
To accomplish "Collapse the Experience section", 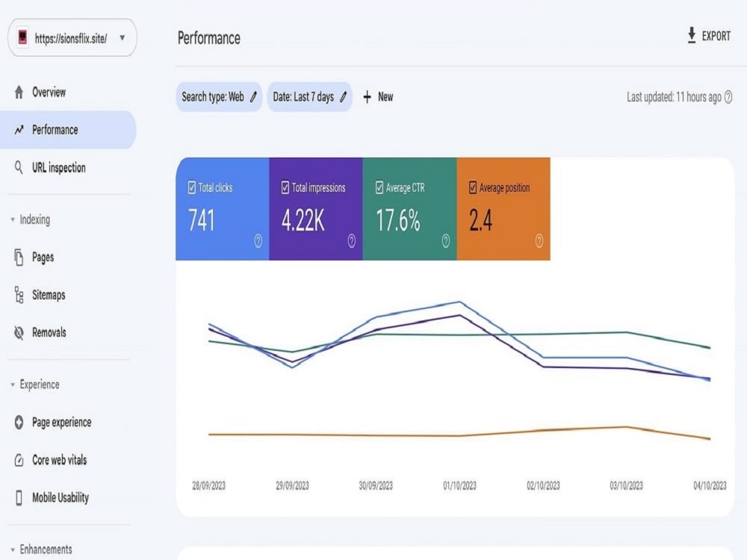I will (13, 385).
